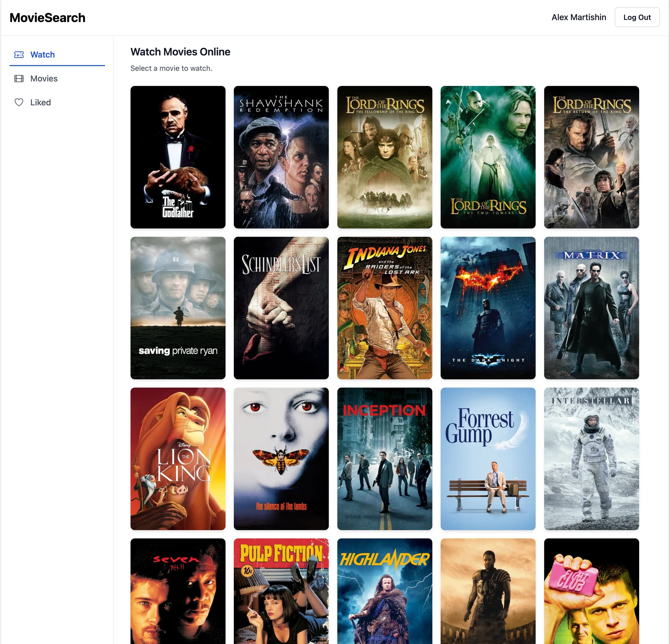Click the Liked heart icon
Viewport: 669px width, 644px height.
point(19,102)
